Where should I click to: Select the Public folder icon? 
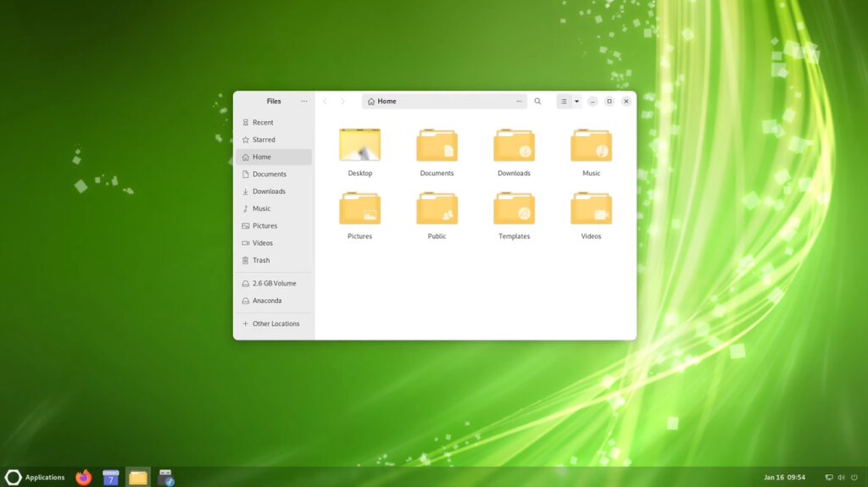coord(437,208)
